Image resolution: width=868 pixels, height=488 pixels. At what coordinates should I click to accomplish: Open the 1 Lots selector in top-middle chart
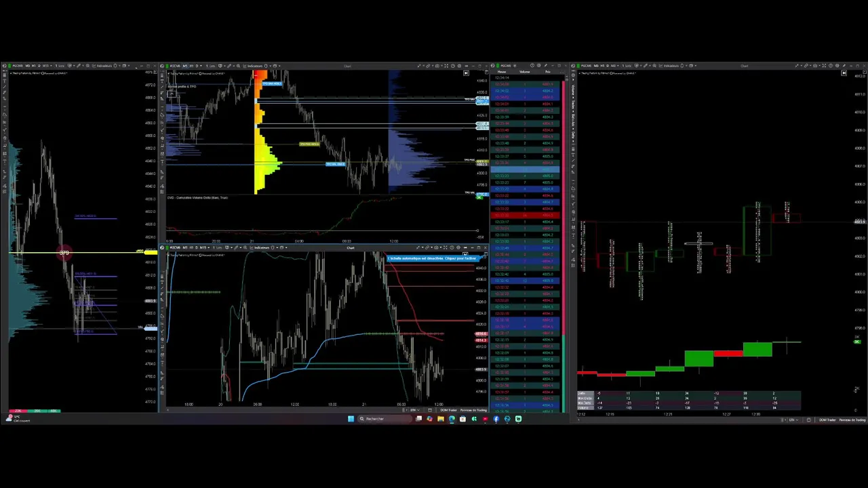tap(210, 66)
